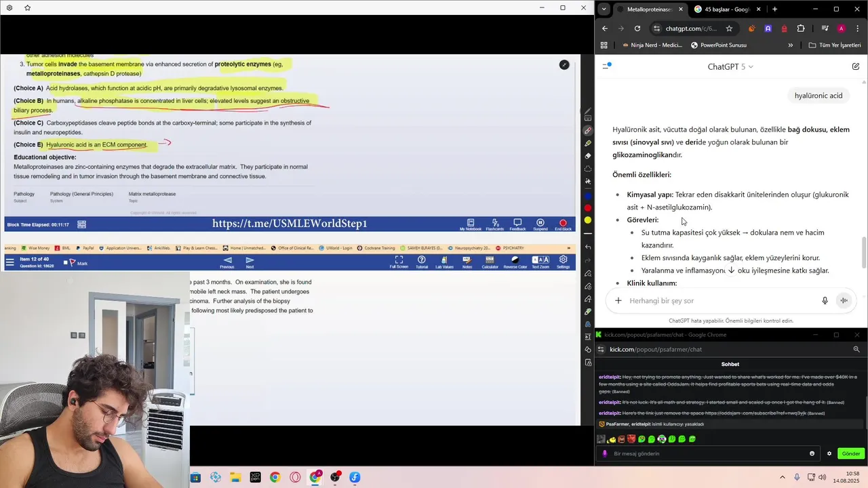
Task: Go to Previous question
Action: click(x=227, y=262)
